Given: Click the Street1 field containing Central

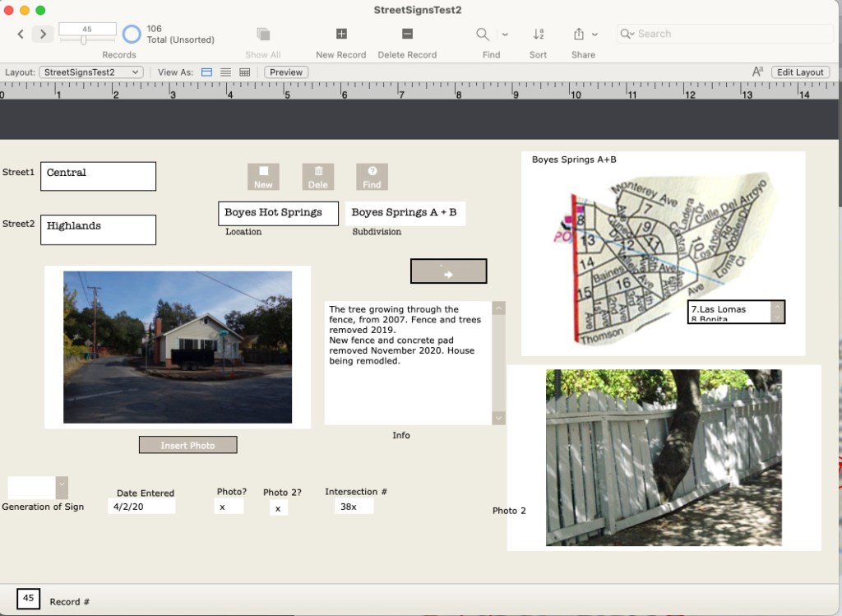Looking at the screenshot, I should point(98,176).
